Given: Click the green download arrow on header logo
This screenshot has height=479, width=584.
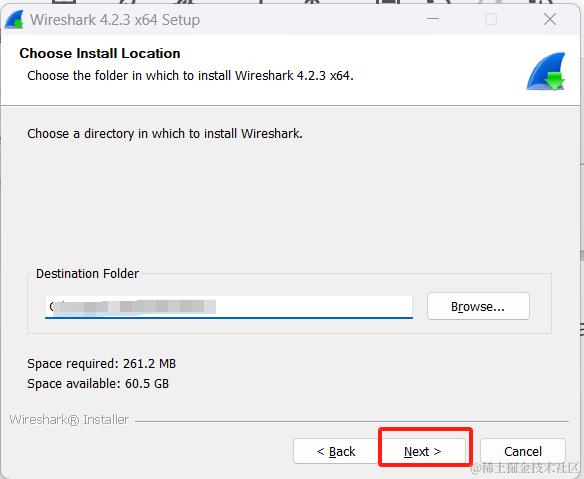Looking at the screenshot, I should pyautogui.click(x=555, y=81).
